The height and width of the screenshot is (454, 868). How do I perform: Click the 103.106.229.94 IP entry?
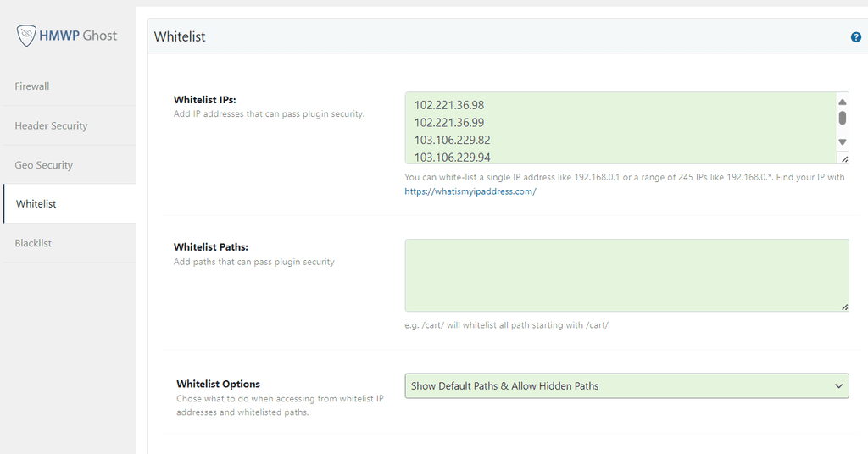[x=452, y=157]
